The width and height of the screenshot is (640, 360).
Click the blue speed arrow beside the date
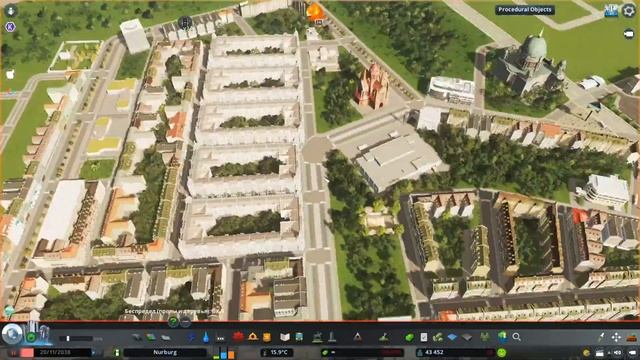(x=93, y=353)
